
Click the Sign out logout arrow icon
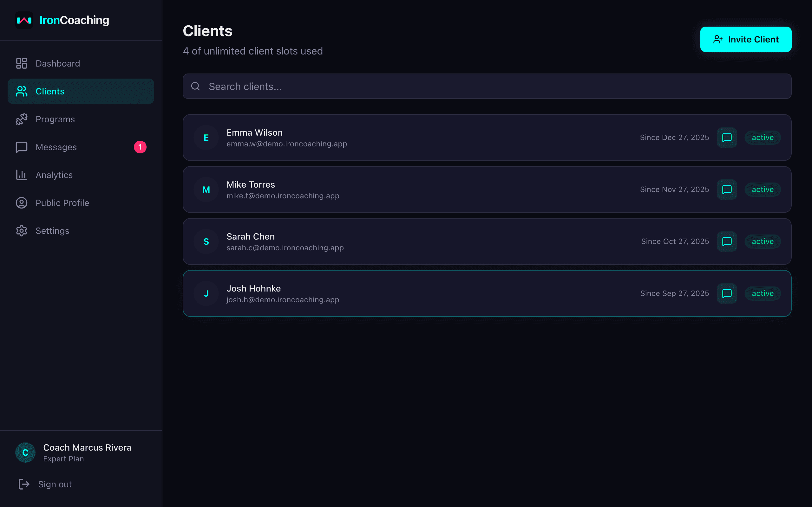pyautogui.click(x=24, y=484)
